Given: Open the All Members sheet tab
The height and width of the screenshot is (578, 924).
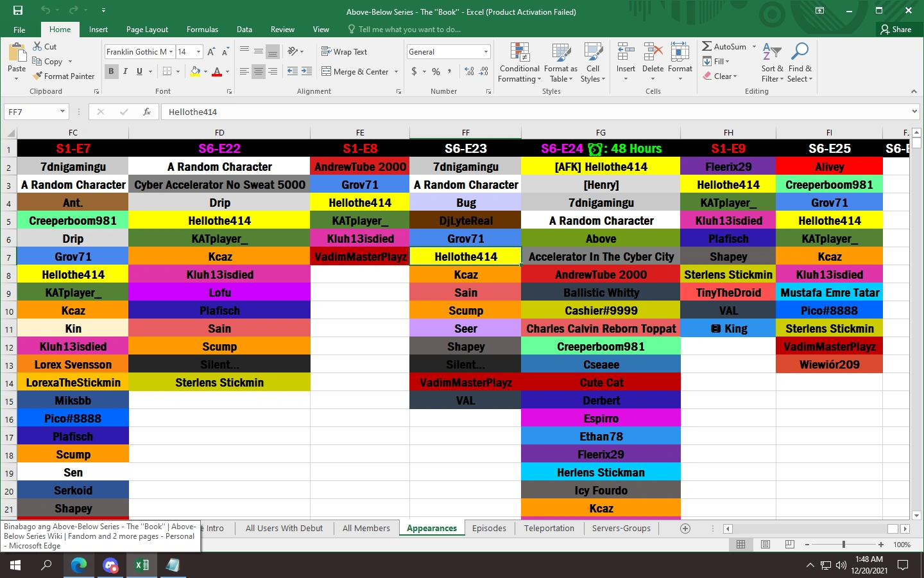Looking at the screenshot, I should (366, 529).
